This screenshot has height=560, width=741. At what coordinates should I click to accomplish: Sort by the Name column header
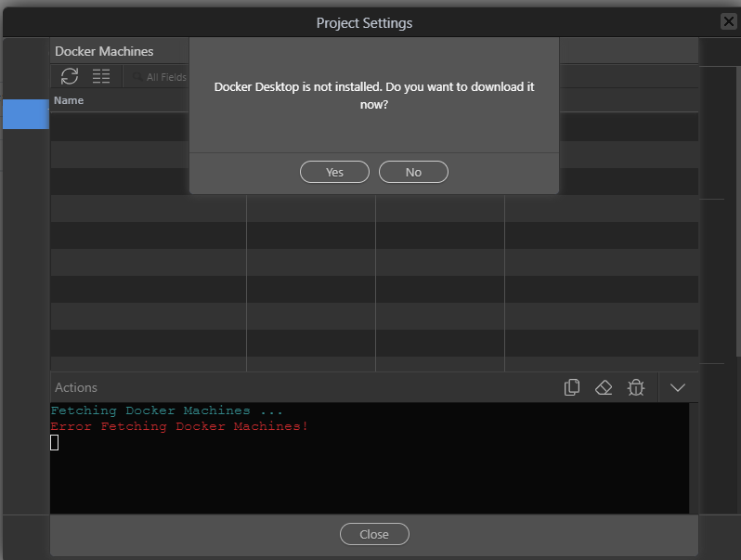tap(69, 100)
